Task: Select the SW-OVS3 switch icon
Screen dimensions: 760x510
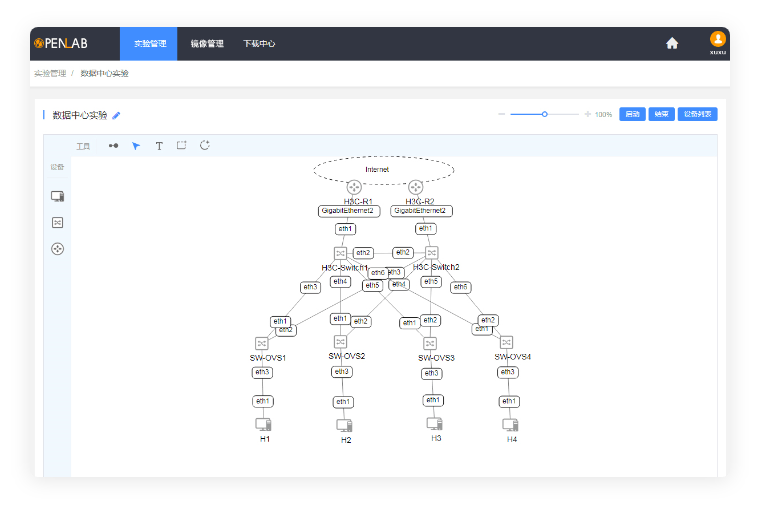Action: click(430, 344)
